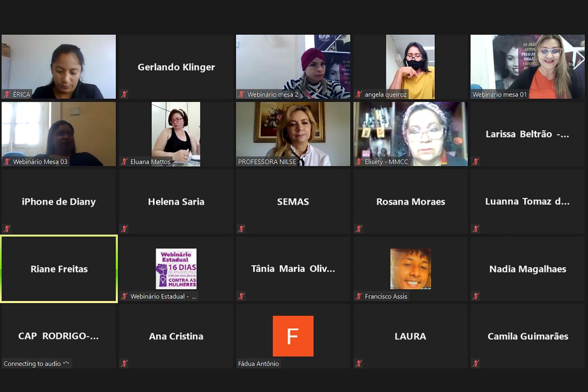The width and height of the screenshot is (588, 392).
Task: Click the muted mic icon on Gerlando Klinger's tile
Action: click(124, 94)
